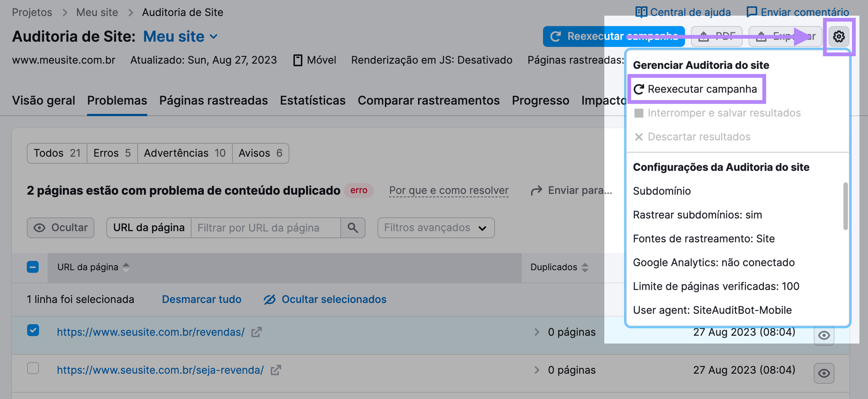This screenshot has height=399, width=868.
Task: Open the Central de ajuda help icon
Action: tap(641, 12)
